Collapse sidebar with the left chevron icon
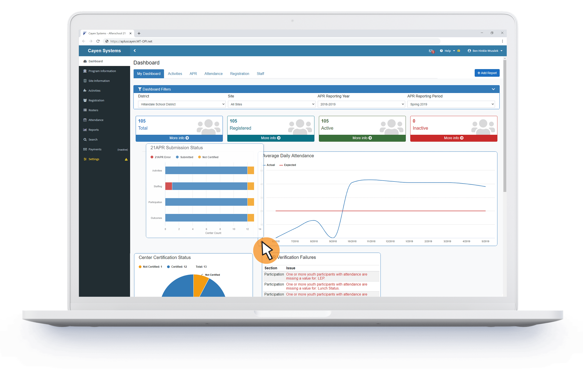This screenshot has width=583, height=392. pyautogui.click(x=135, y=51)
